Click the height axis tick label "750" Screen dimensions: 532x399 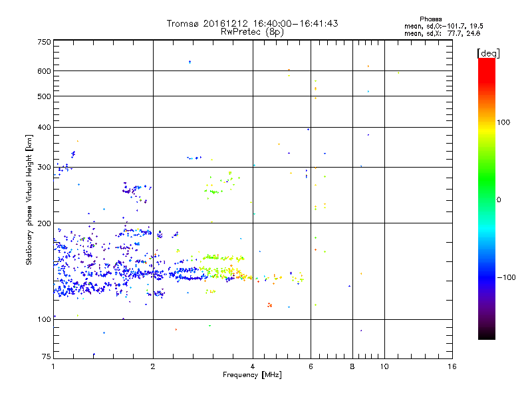45,42
